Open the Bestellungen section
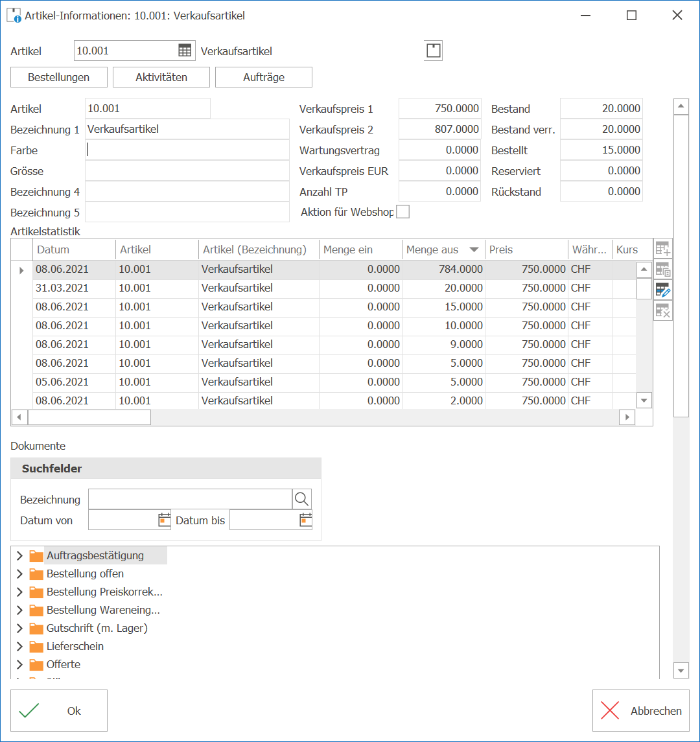Viewport: 700px width, 742px height. 59,77
